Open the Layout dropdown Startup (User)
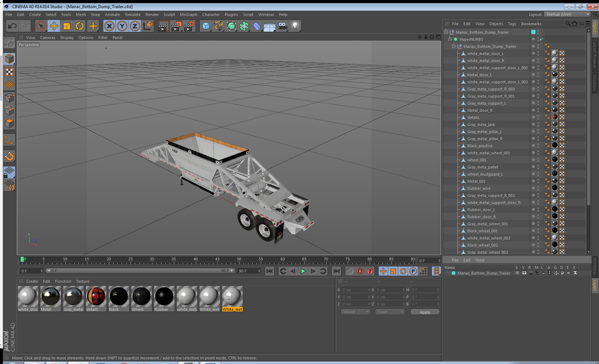The width and height of the screenshot is (599, 364). coord(567,14)
